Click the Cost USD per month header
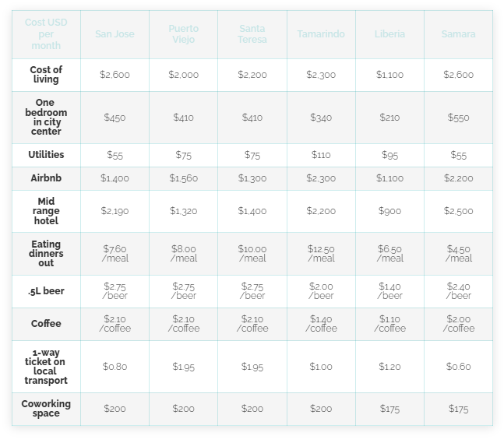 [x=46, y=34]
